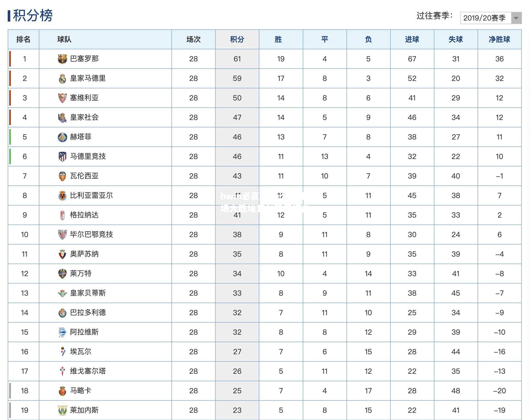Click the 毕尔巴鄂竞技 club crest
Screen dimensions: 530x420
coord(62,235)
